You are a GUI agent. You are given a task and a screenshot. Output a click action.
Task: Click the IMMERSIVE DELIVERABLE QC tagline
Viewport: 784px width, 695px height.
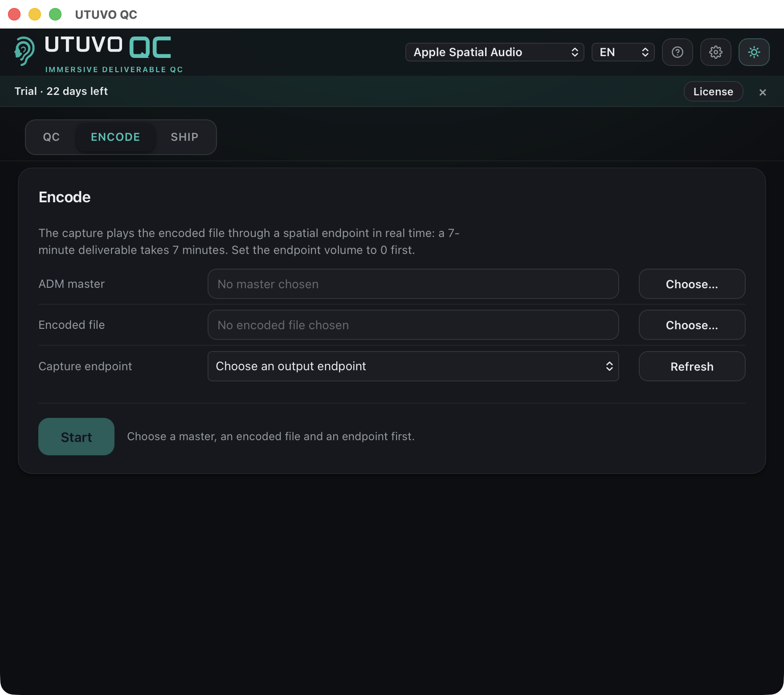114,69
